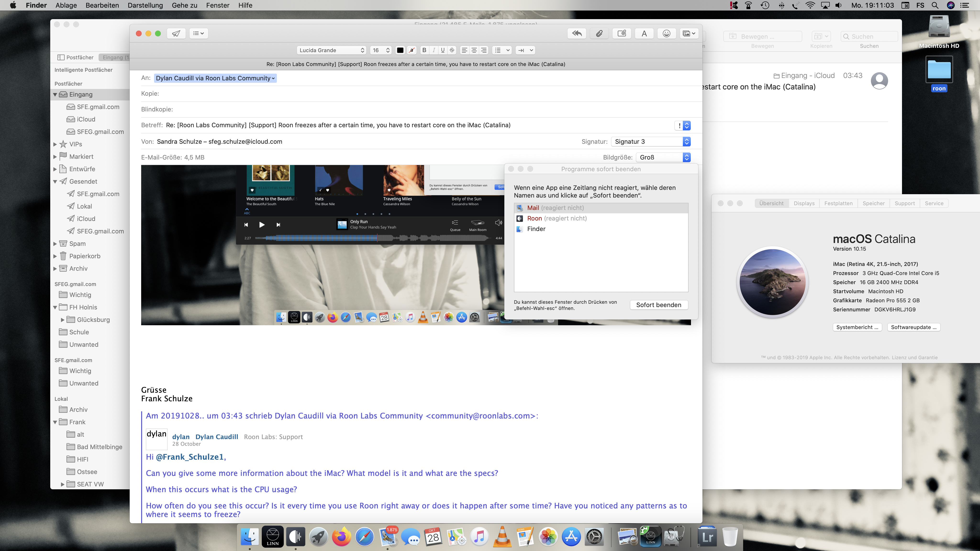Click the Systembericht button

[857, 327]
